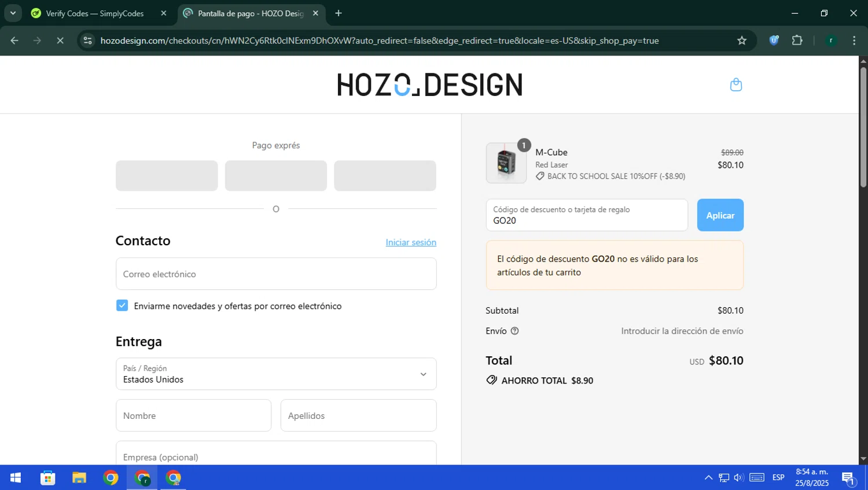
Task: Open first Chrome icon on taskbar
Action: coord(111,478)
